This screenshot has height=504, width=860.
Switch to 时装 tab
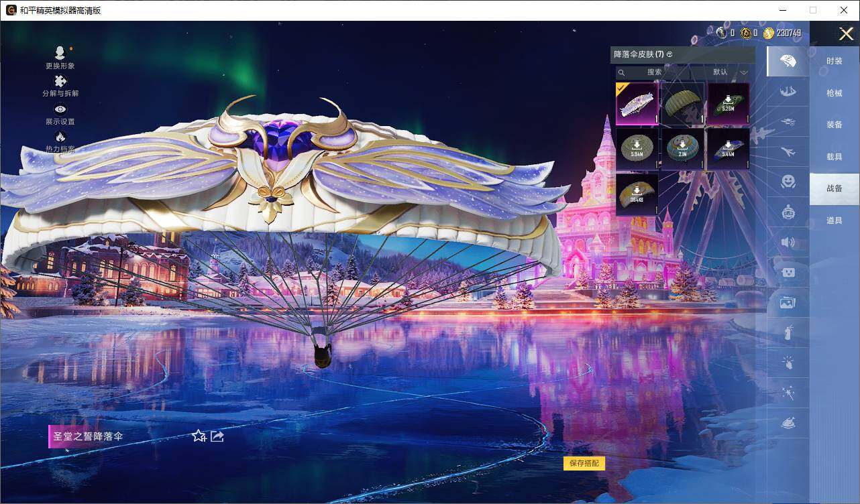click(x=835, y=61)
